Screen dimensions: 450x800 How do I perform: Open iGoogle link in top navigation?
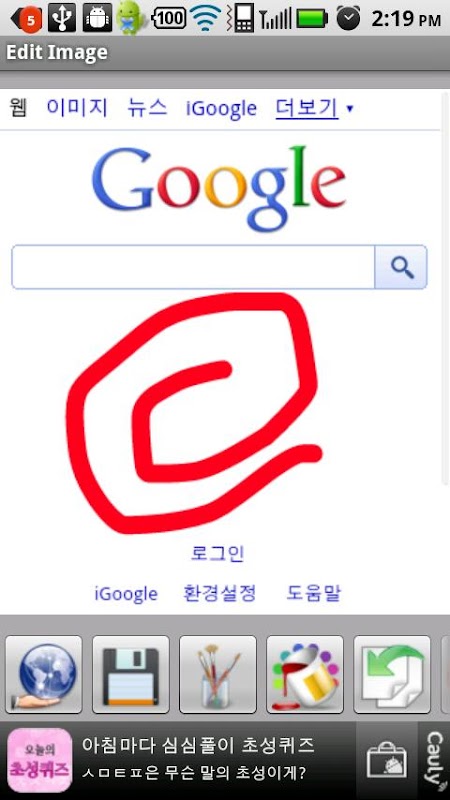tap(221, 109)
